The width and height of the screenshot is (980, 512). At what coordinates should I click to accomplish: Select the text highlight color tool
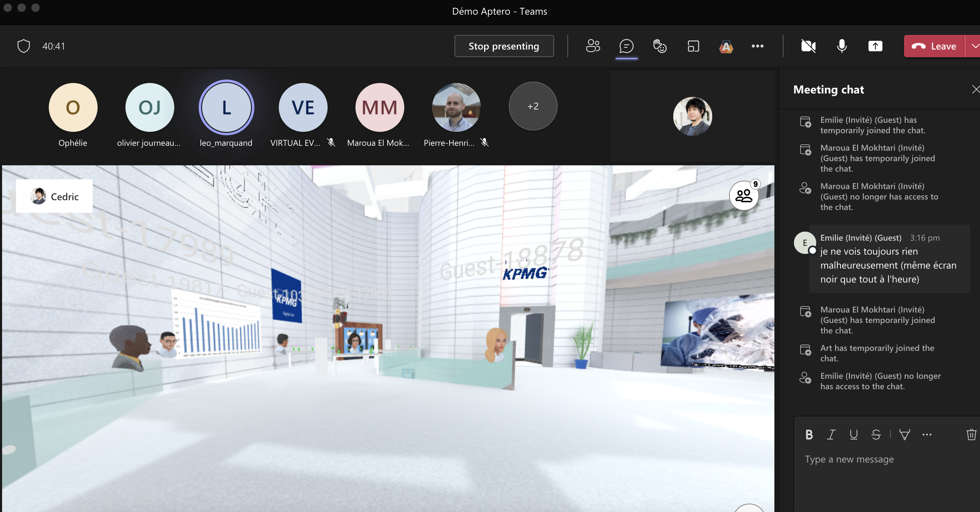[x=904, y=434]
